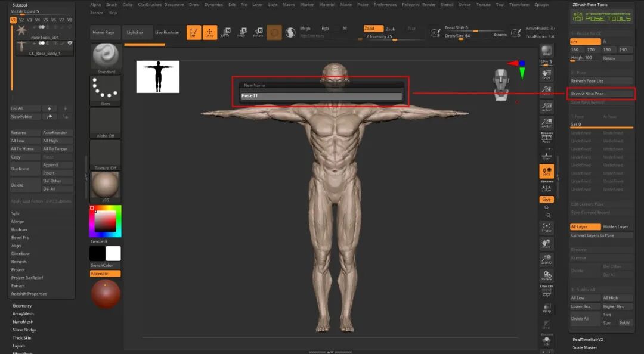This screenshot has width=644, height=354.
Task: Click the Frame view icon
Action: [x=546, y=228]
